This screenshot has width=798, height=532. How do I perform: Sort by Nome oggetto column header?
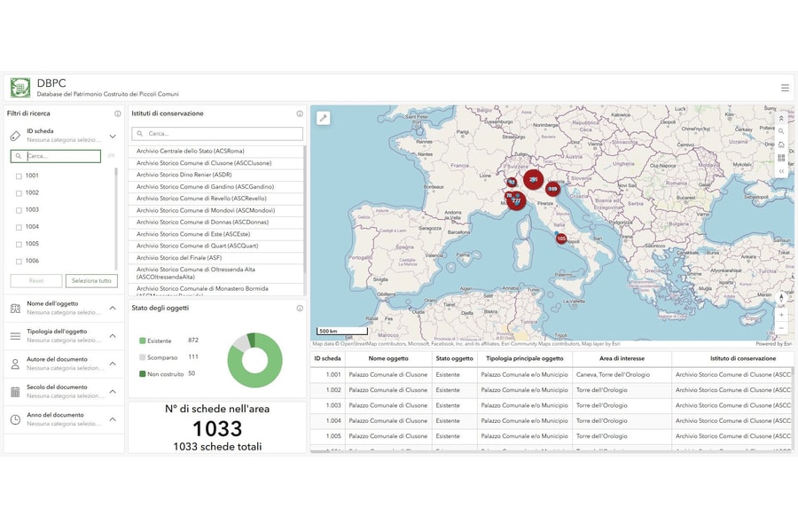pyautogui.click(x=388, y=358)
